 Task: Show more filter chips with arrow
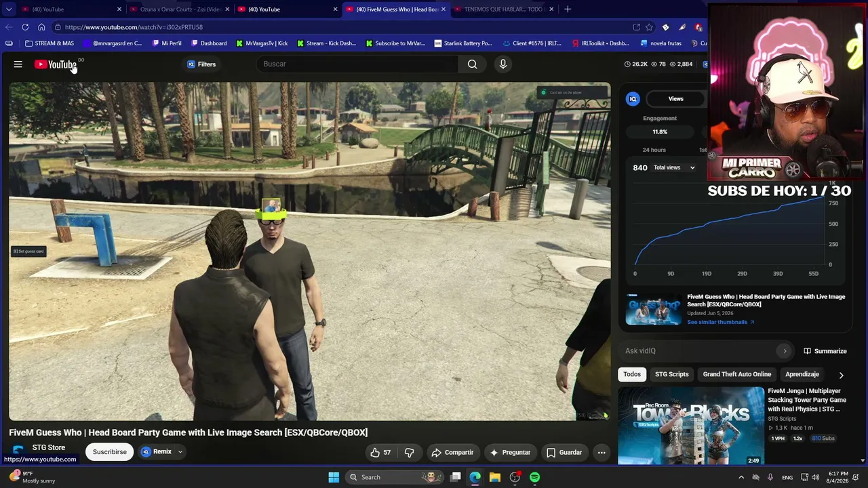[841, 375]
